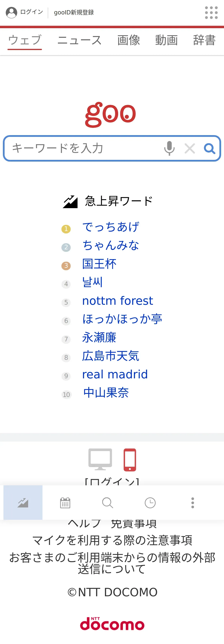
Task: Open trending chart icon in bottom bar
Action: [23, 503]
